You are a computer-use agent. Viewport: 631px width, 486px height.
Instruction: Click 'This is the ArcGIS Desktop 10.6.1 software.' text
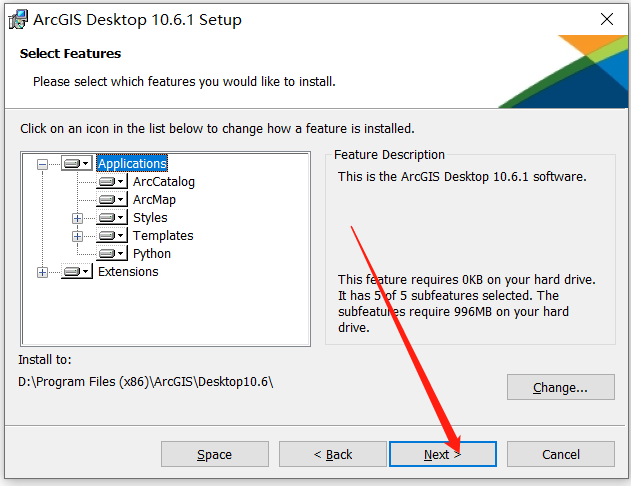[x=462, y=177]
